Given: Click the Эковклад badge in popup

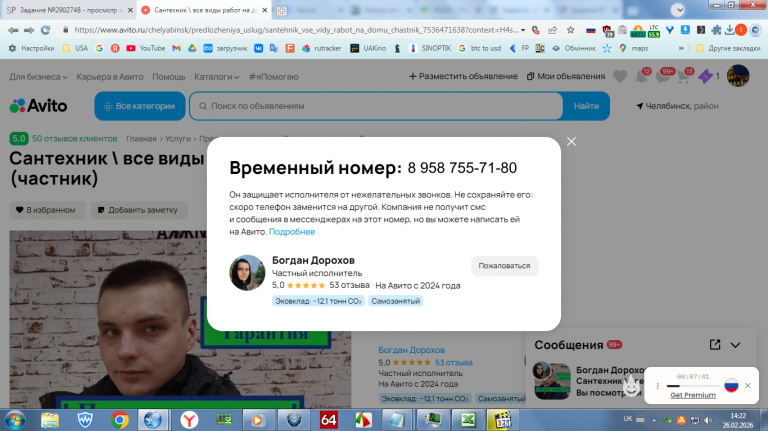Looking at the screenshot, I should point(318,301).
